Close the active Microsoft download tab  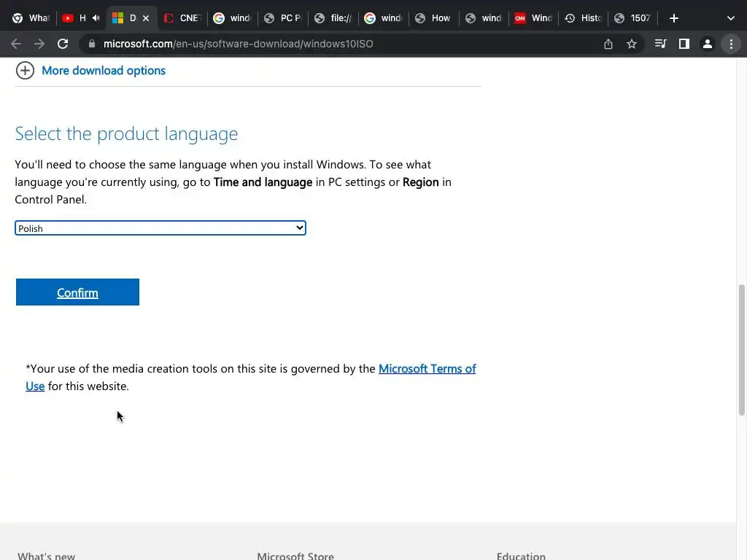pos(146,18)
